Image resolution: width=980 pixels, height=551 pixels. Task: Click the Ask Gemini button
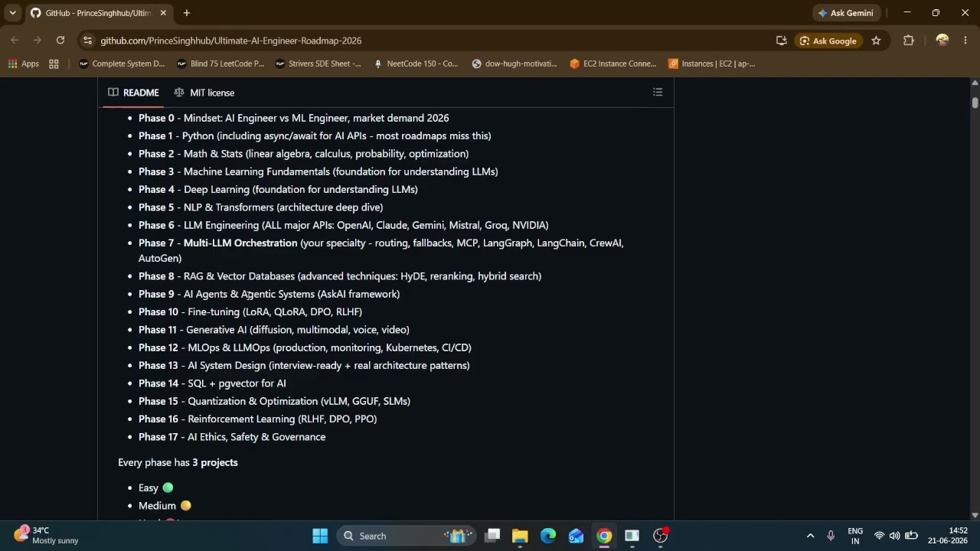pos(845,13)
